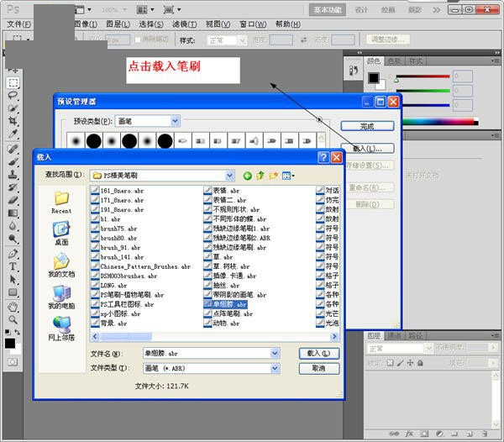The image size is (504, 442).
Task: Pick a color from the spectrum ramp
Action: point(440,122)
